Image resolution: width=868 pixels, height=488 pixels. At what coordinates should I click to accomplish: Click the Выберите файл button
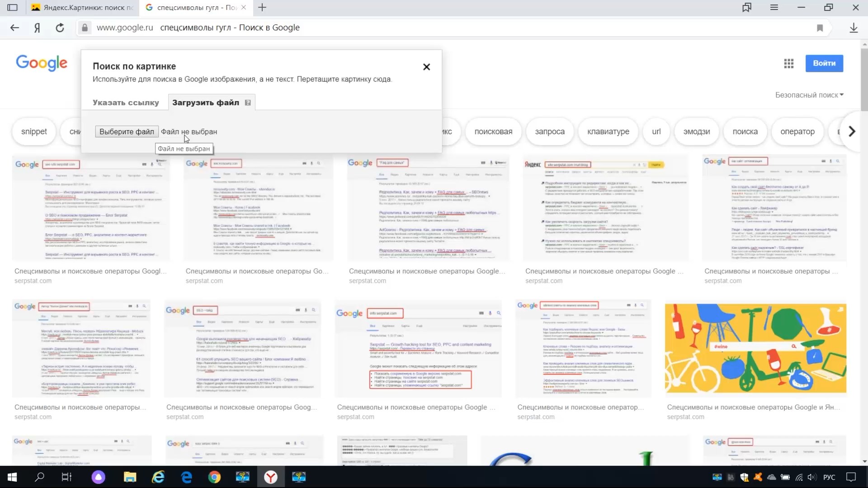pos(127,131)
